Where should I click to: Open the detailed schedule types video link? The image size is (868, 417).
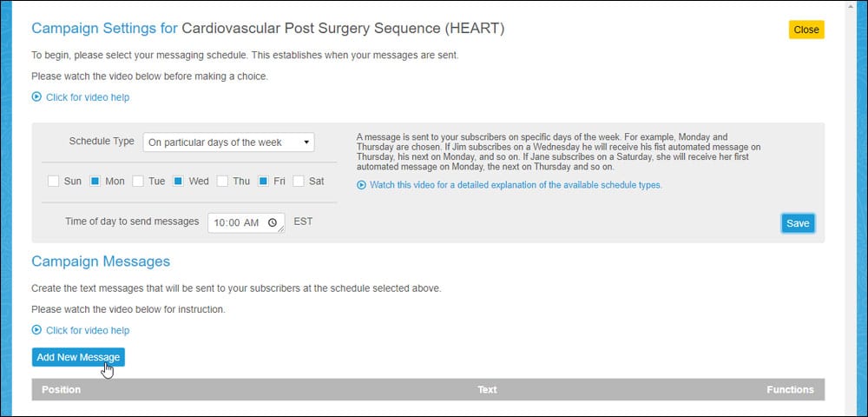coord(516,185)
